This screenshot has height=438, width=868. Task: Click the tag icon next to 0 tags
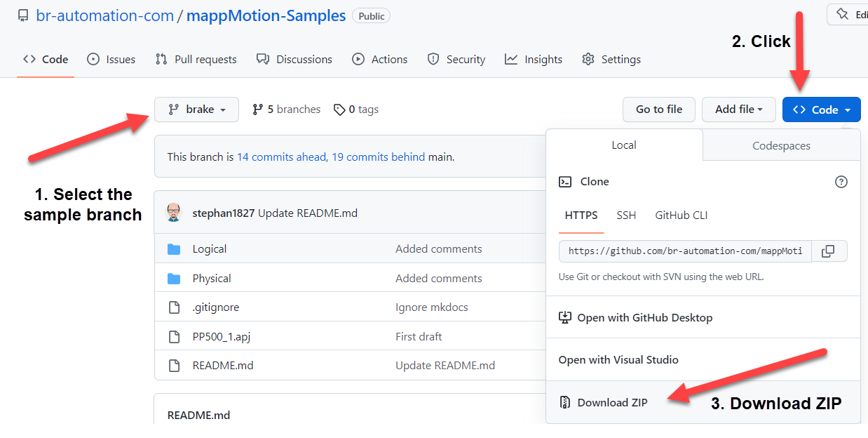339,109
